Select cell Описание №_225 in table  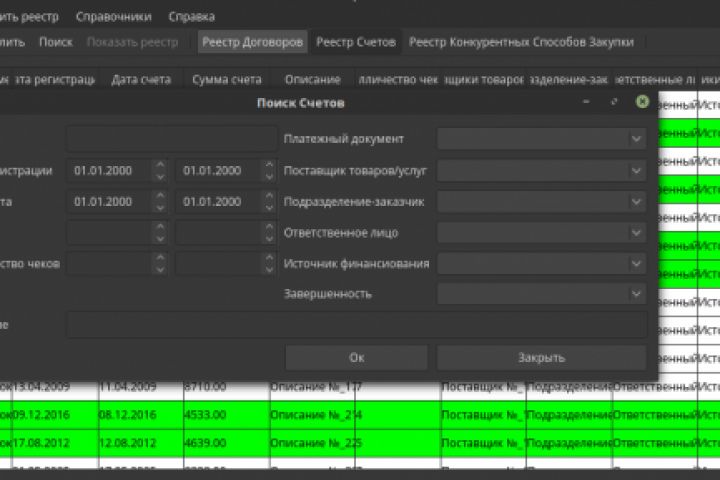313,443
